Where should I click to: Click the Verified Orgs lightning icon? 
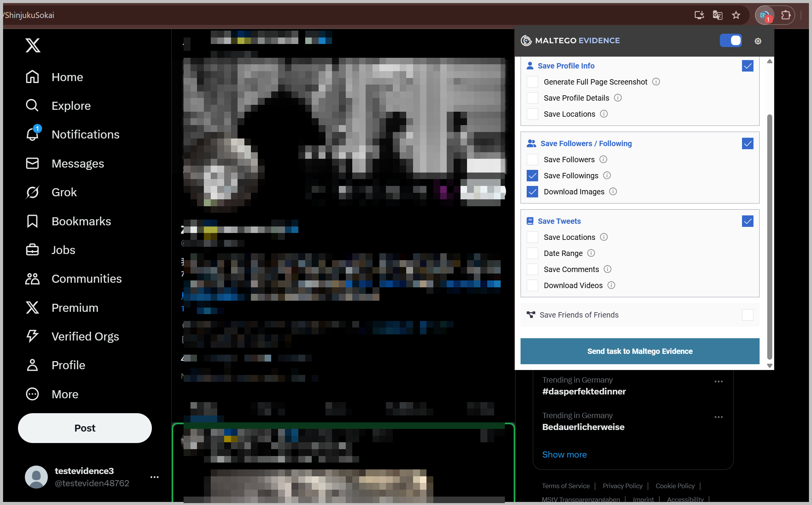click(33, 336)
